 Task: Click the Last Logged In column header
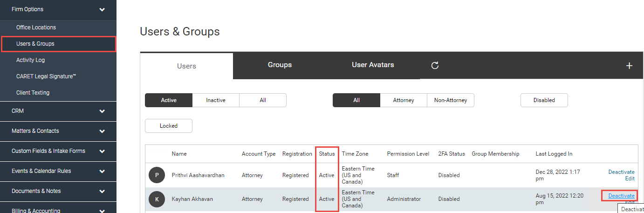554,154
